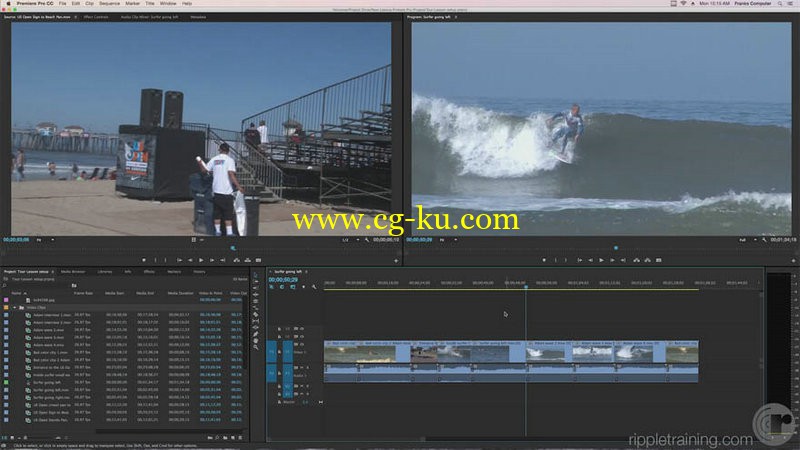Sort by Name column header
This screenshot has width=800, height=450.
16,293
